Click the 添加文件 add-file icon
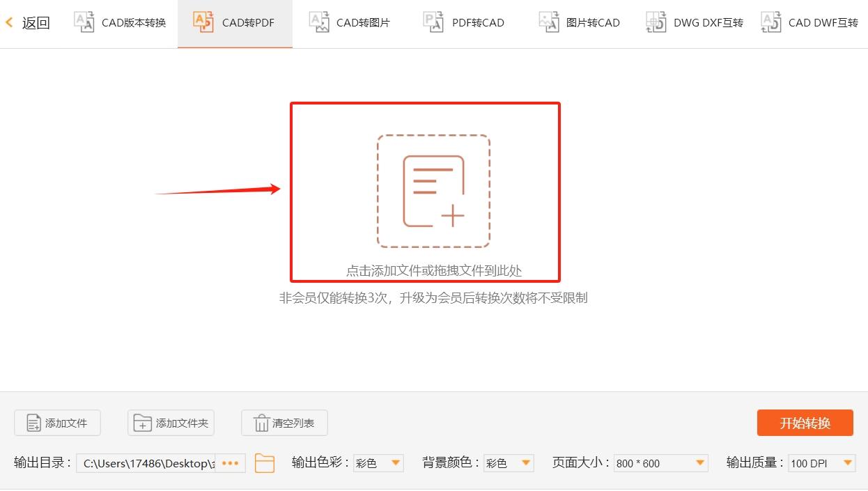 (33, 422)
